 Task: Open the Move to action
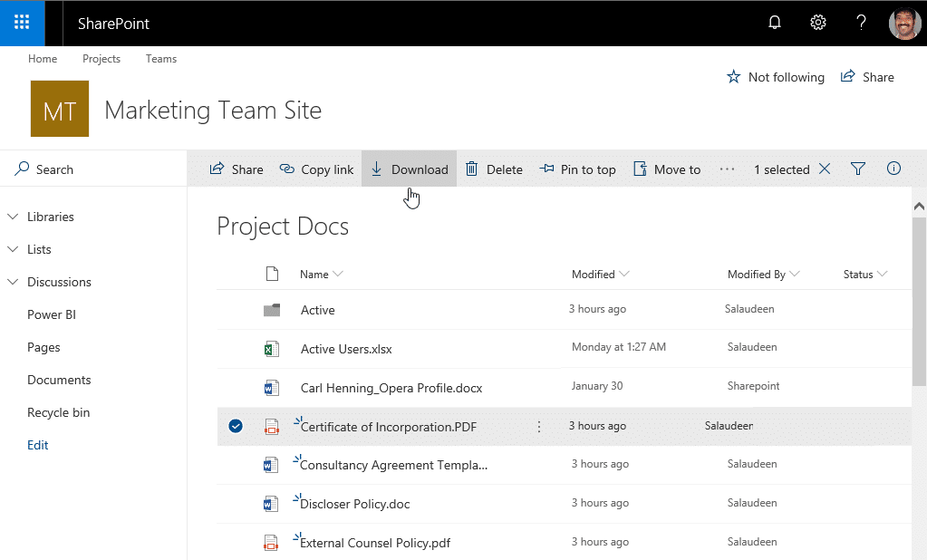[667, 169]
